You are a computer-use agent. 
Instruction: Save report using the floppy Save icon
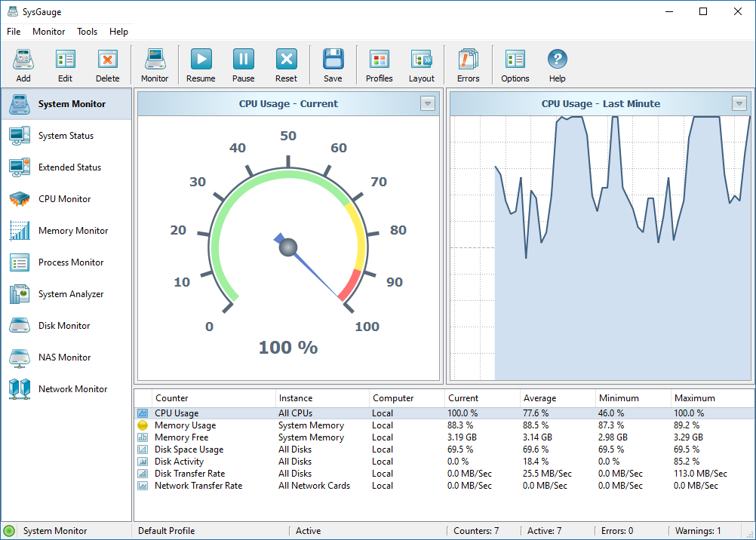333,60
